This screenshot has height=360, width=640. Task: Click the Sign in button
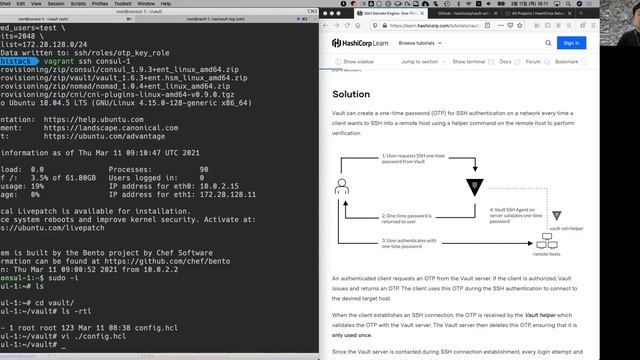pos(571,43)
